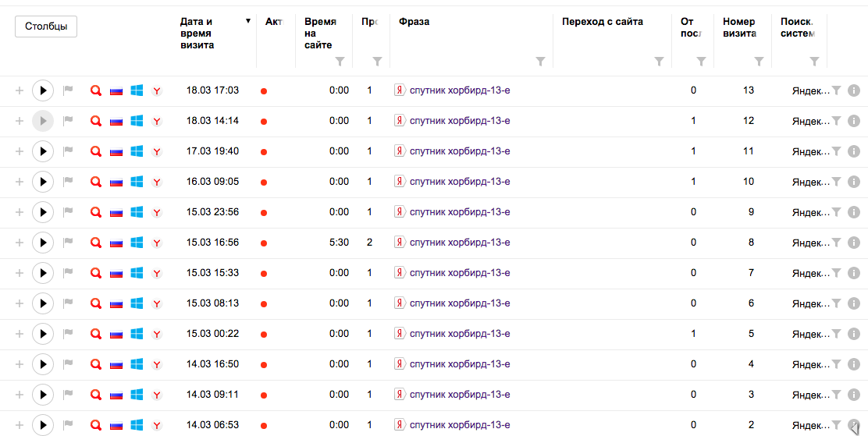Click Windows icon in the 17.03 19:40 row
868x436 pixels.
tap(137, 151)
